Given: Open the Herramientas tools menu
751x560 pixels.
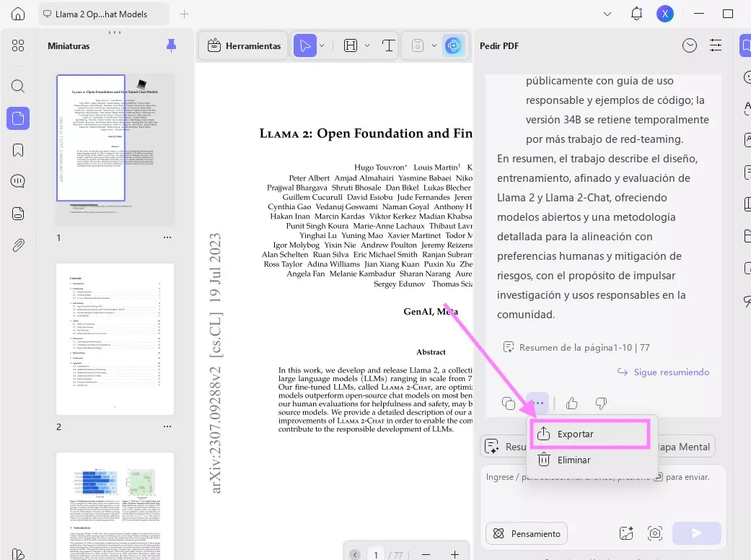Looking at the screenshot, I should [244, 46].
